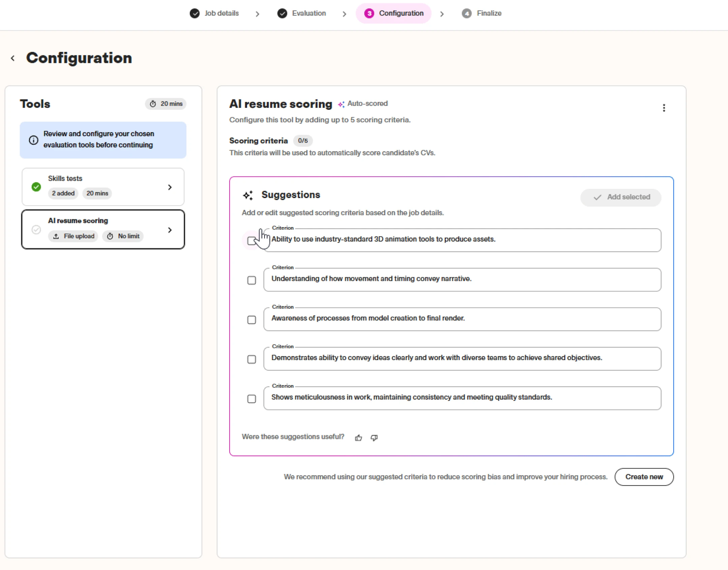Click the thumbs down feedback icon

click(x=374, y=438)
